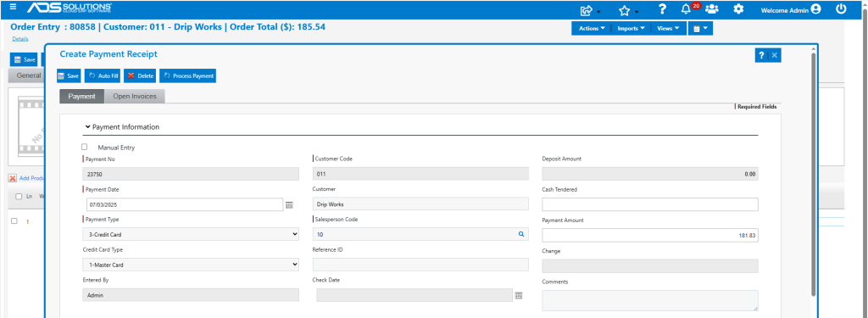The image size is (868, 318).
Task: Open the hamburger navigation menu
Action: click(14, 8)
